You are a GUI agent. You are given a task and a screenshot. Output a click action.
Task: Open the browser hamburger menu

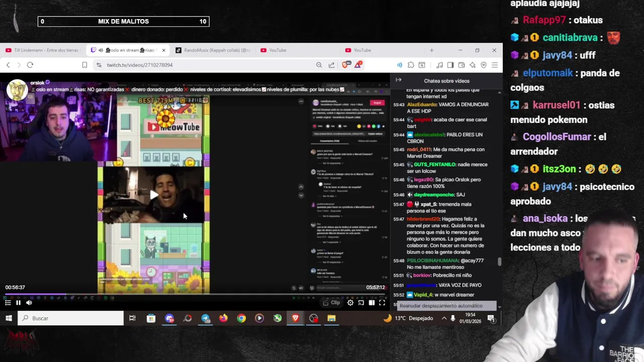(495, 65)
